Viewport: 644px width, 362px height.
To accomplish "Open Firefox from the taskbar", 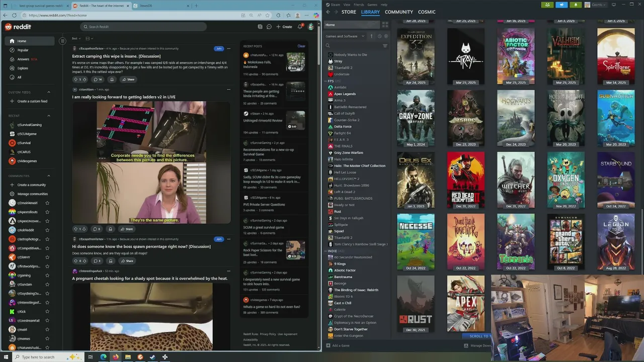I will point(115,357).
